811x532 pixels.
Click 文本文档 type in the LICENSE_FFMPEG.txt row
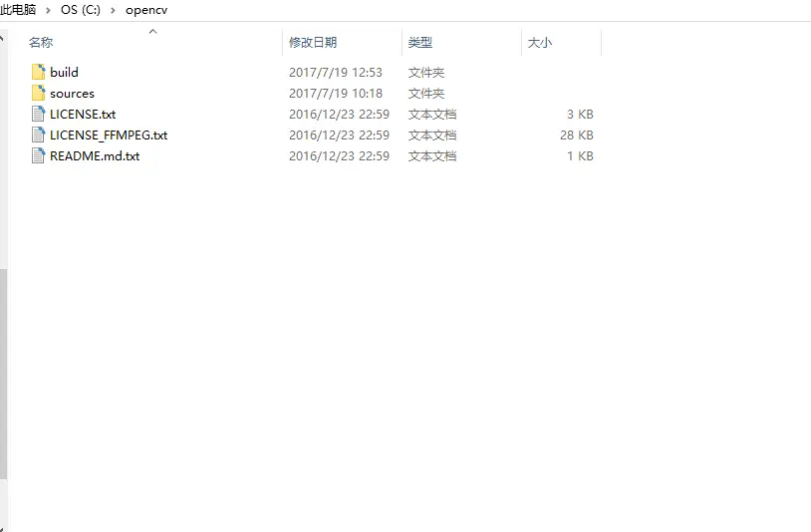(x=432, y=135)
